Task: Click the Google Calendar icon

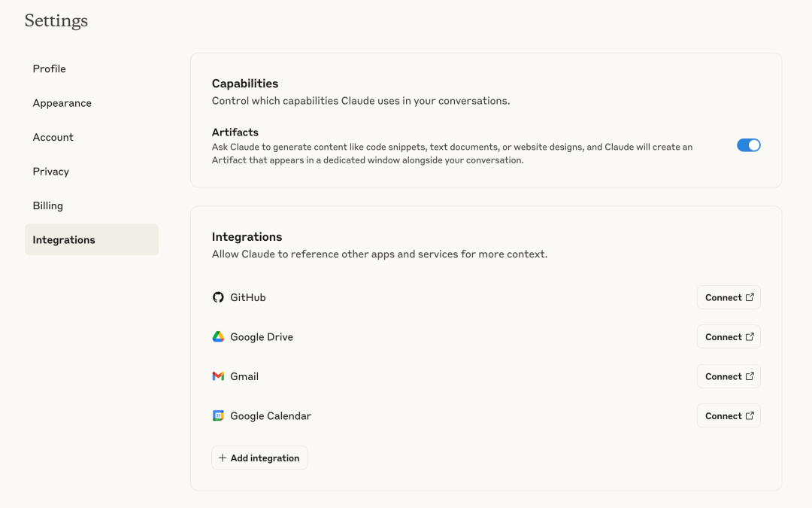Action: coord(218,415)
